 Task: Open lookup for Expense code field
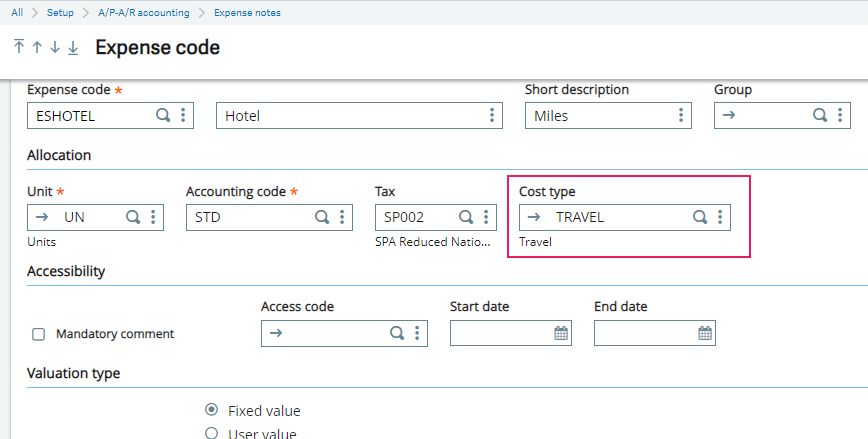click(x=163, y=116)
